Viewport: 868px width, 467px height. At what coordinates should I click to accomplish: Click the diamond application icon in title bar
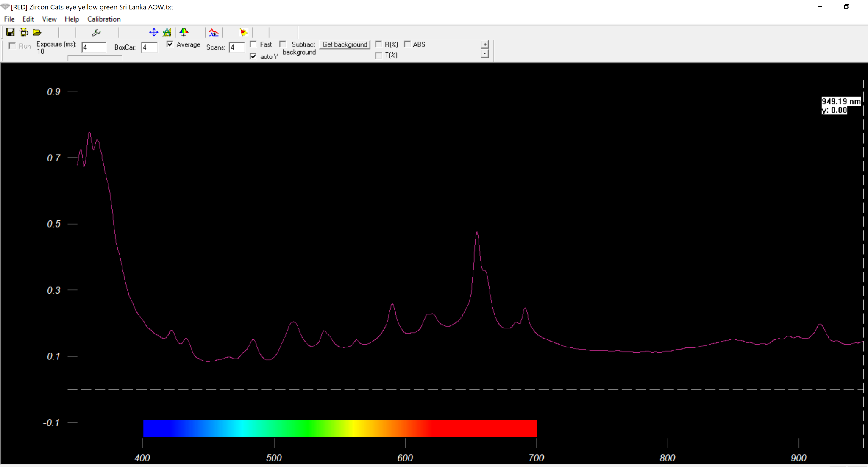click(5, 7)
